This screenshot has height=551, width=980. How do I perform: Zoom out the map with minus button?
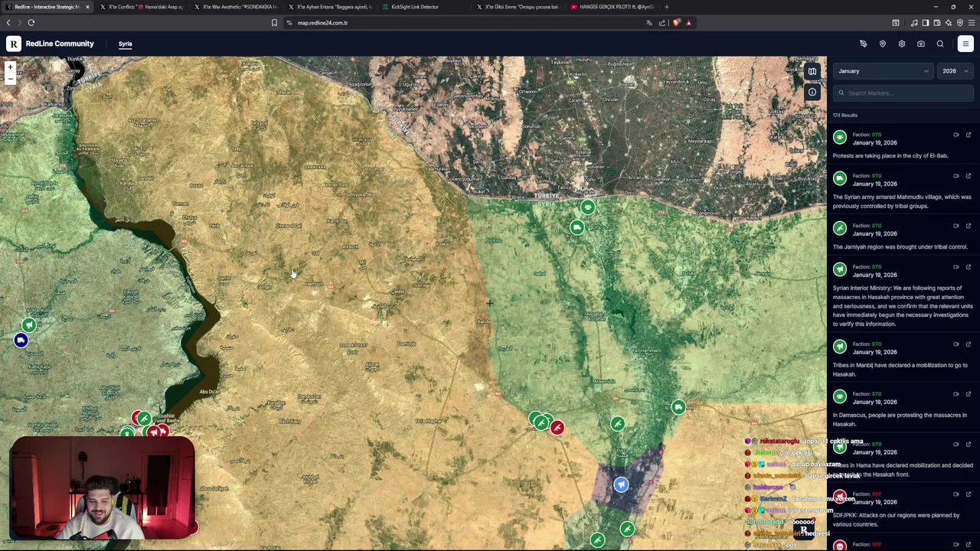tap(10, 79)
